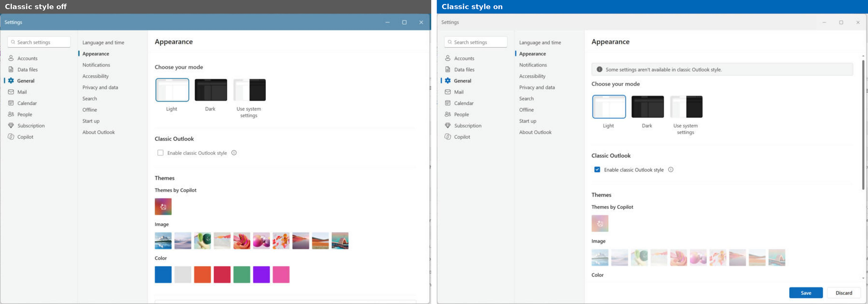Pick the green color swatch
Screen dimensions: 868x304
(242, 275)
